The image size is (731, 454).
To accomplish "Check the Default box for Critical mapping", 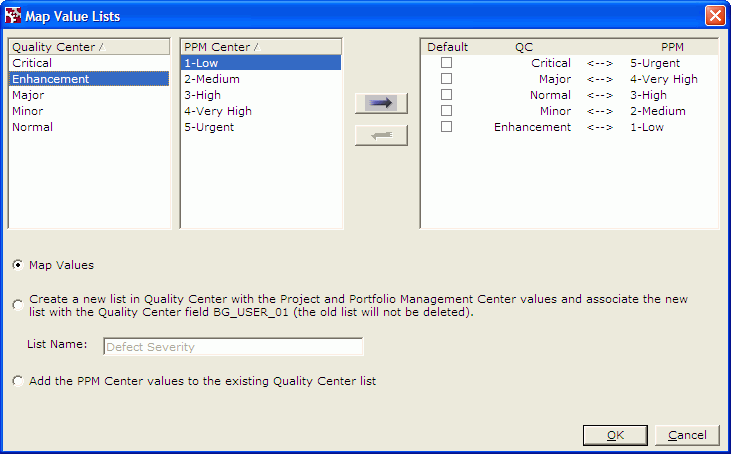I will coord(447,63).
